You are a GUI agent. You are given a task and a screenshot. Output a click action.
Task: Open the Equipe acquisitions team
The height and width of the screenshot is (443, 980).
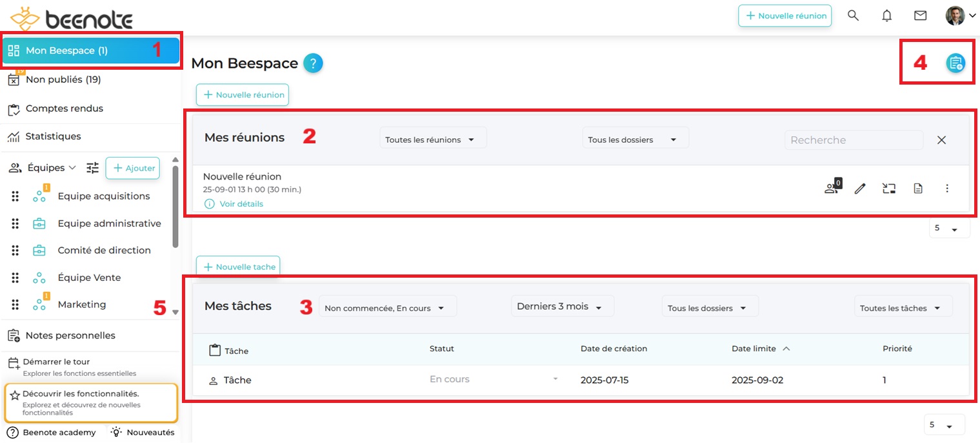click(x=104, y=196)
